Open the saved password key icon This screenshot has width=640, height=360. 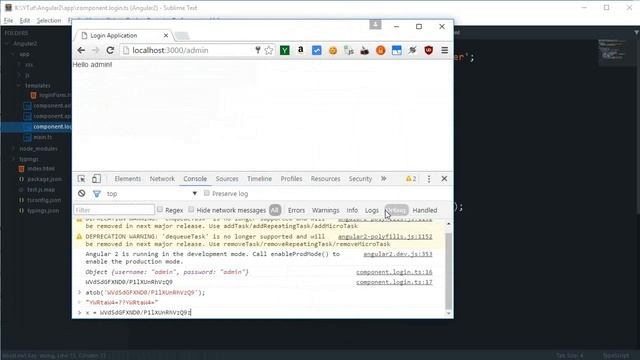tap(258, 50)
